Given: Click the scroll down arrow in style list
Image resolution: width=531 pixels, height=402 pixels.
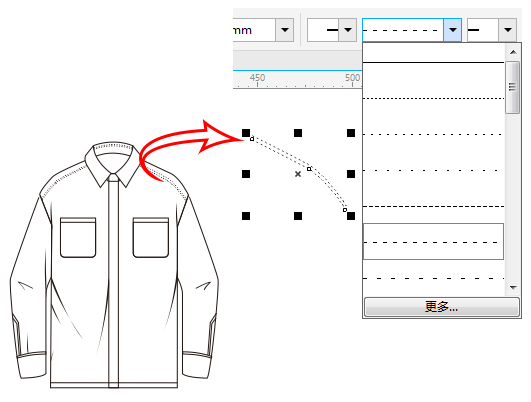Looking at the screenshot, I should pyautogui.click(x=513, y=288).
